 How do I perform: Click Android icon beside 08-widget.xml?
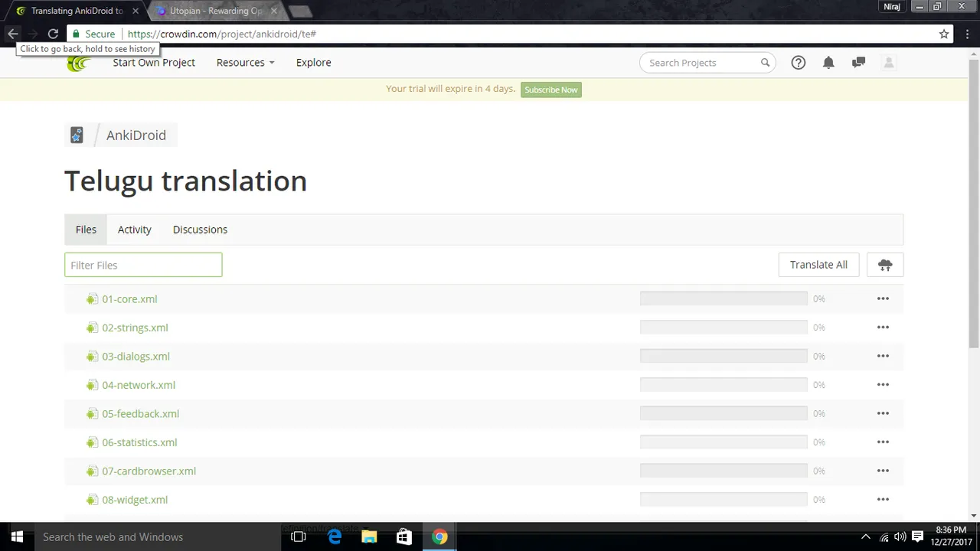click(92, 500)
